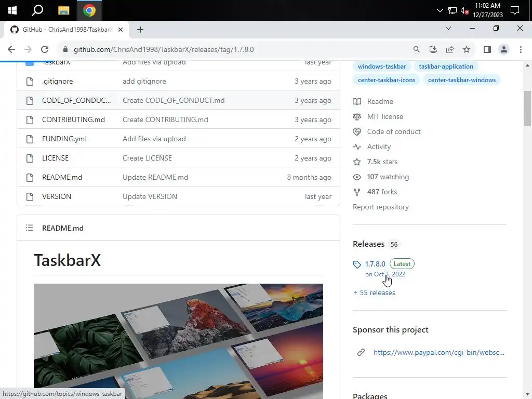Viewport: 532px width, 399px height.
Task: Click the site lock icon
Action: point(65,49)
